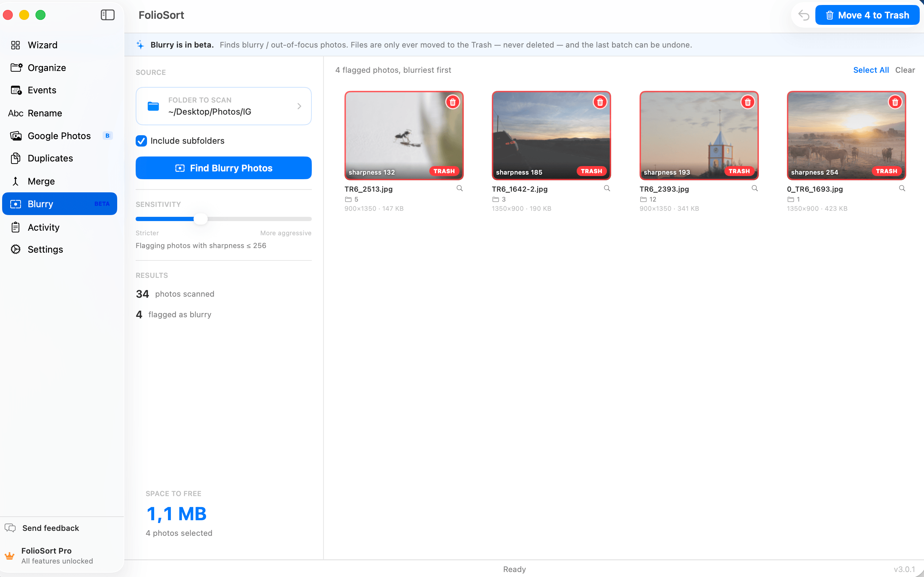Click the Events calendar icon

16,90
